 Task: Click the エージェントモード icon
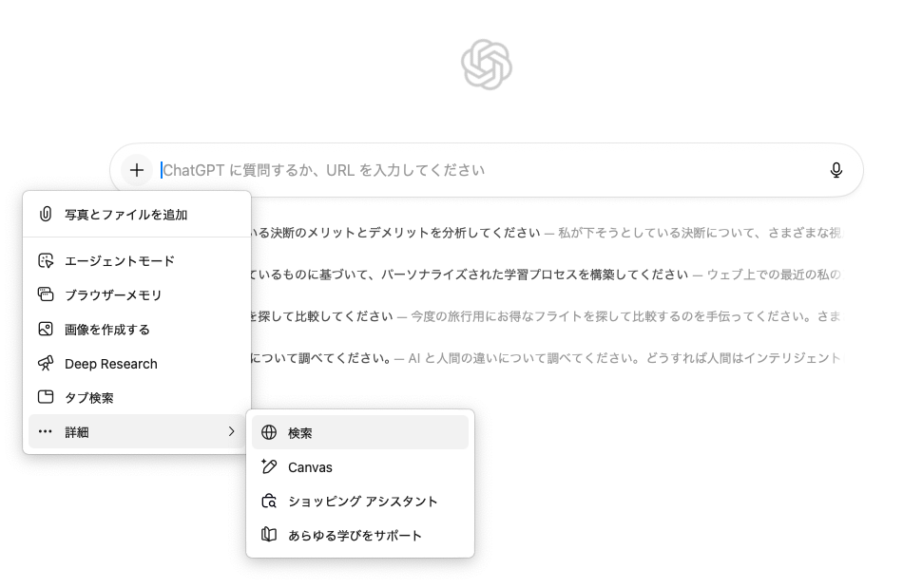coord(46,261)
